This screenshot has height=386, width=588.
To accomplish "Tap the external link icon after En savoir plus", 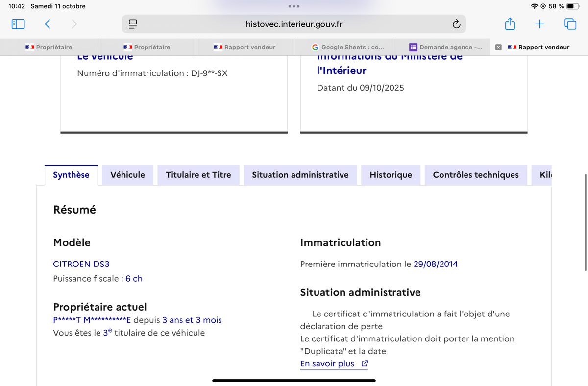I will click(364, 364).
